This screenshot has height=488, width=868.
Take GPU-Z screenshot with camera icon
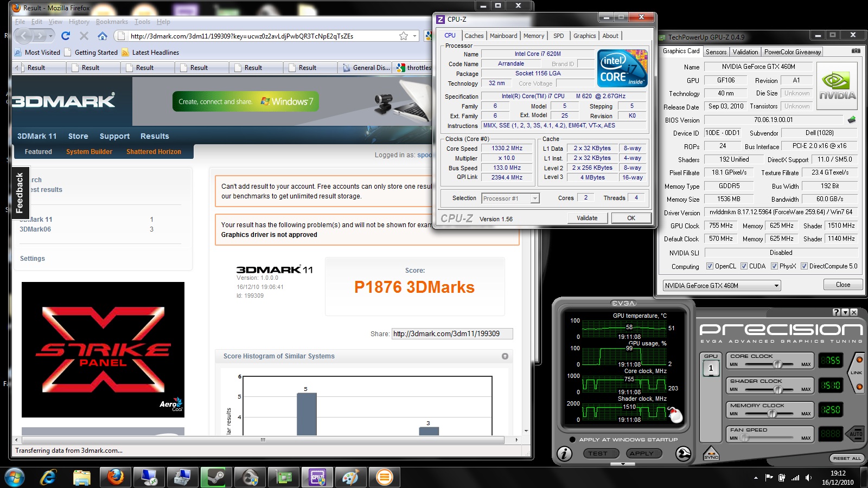(856, 51)
